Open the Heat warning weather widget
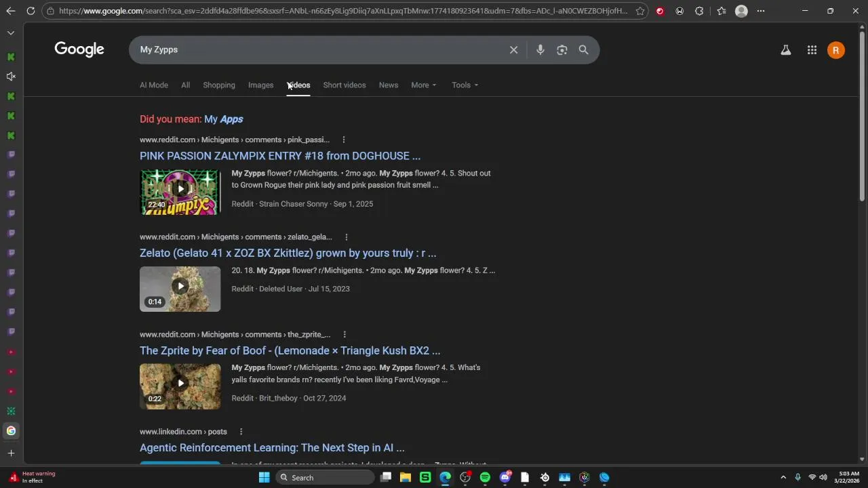The width and height of the screenshot is (868, 488). tap(33, 477)
